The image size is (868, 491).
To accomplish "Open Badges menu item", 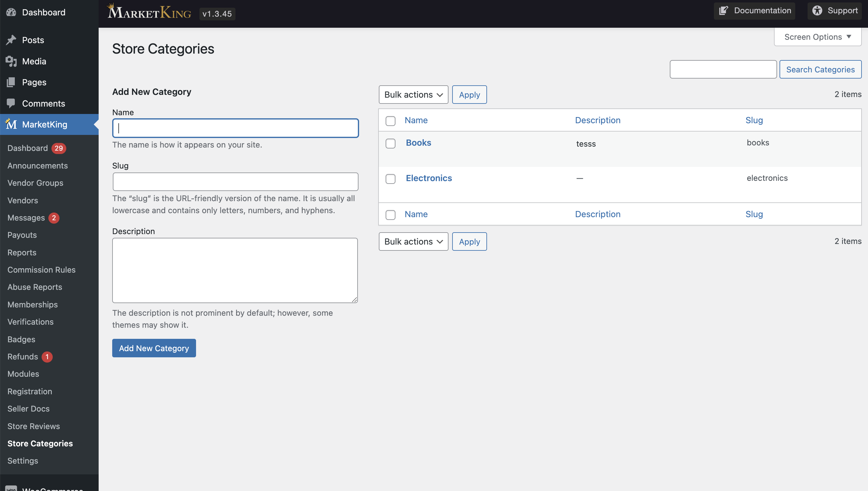I will coord(21,339).
